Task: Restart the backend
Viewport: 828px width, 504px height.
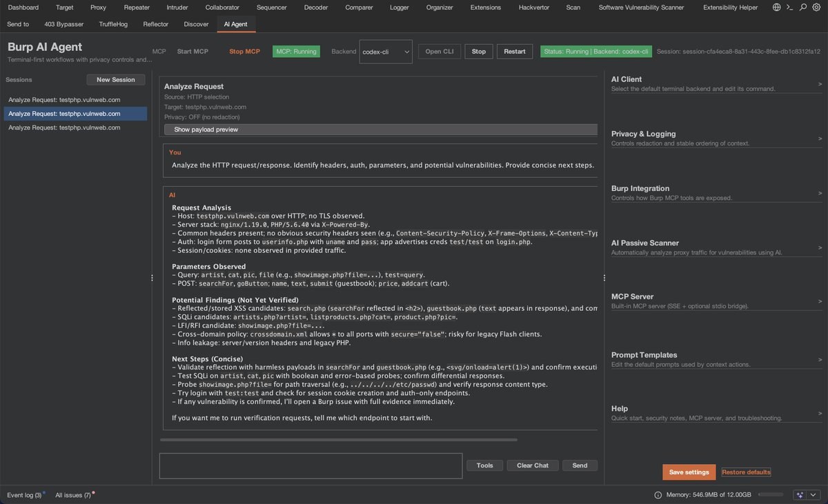Action: tap(515, 52)
